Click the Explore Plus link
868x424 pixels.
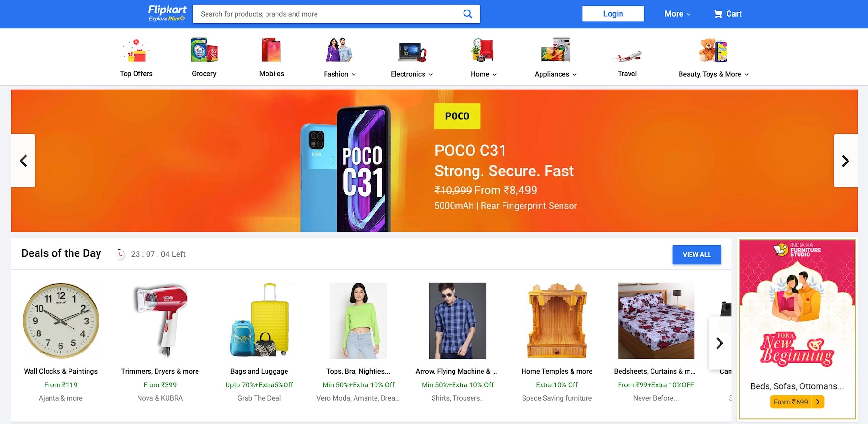(x=167, y=19)
